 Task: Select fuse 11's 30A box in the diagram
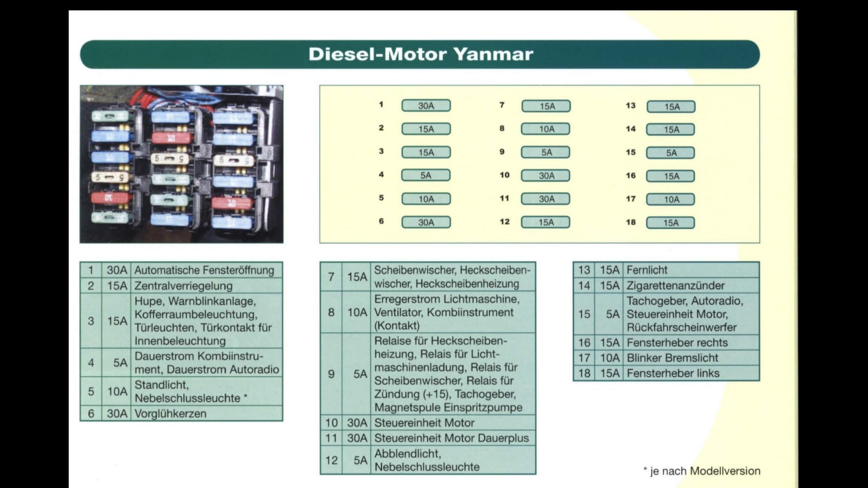coord(546,199)
